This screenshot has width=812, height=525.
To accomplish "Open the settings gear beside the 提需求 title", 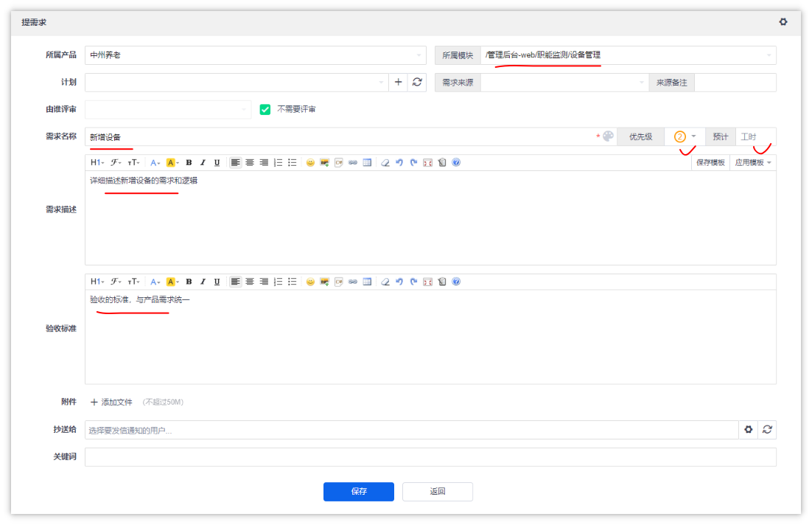I will coord(783,22).
